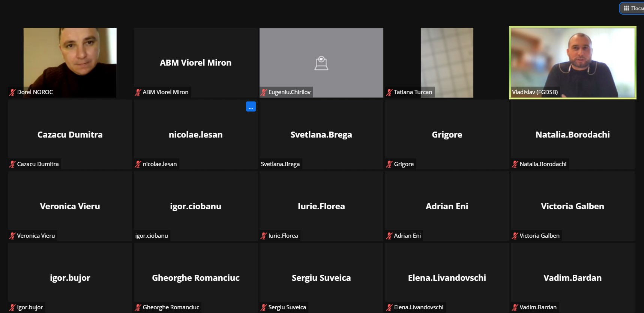Viewport: 644px width, 313px height.
Task: Click the webcam placeholder icon in Eugeniu.Chirilov's tile
Action: (x=321, y=63)
